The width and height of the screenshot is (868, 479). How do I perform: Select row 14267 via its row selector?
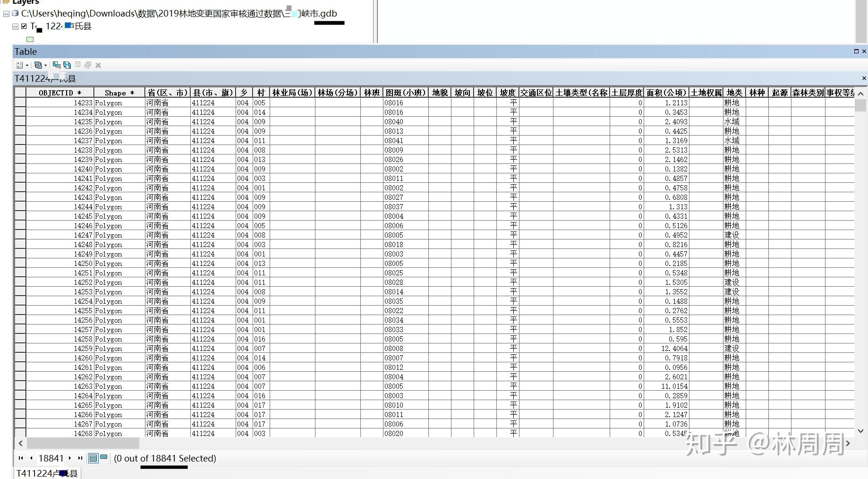pyautogui.click(x=20, y=424)
